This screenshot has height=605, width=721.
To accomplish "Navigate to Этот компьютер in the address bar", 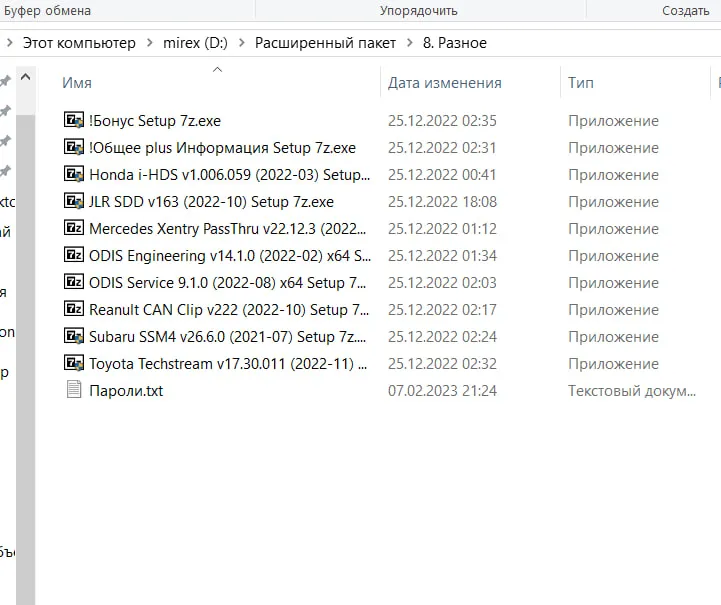I will [x=79, y=43].
